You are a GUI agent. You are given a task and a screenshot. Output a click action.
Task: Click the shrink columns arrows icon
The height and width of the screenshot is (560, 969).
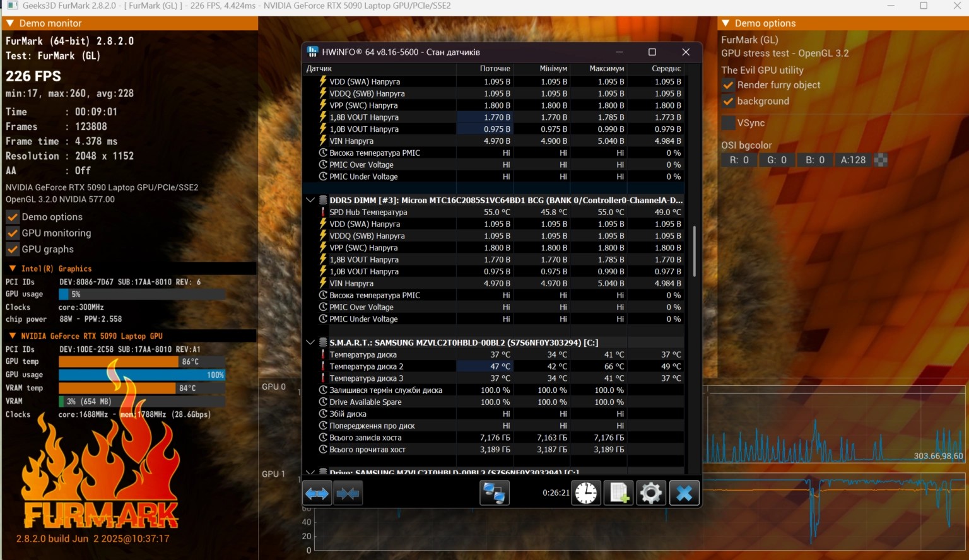point(348,493)
